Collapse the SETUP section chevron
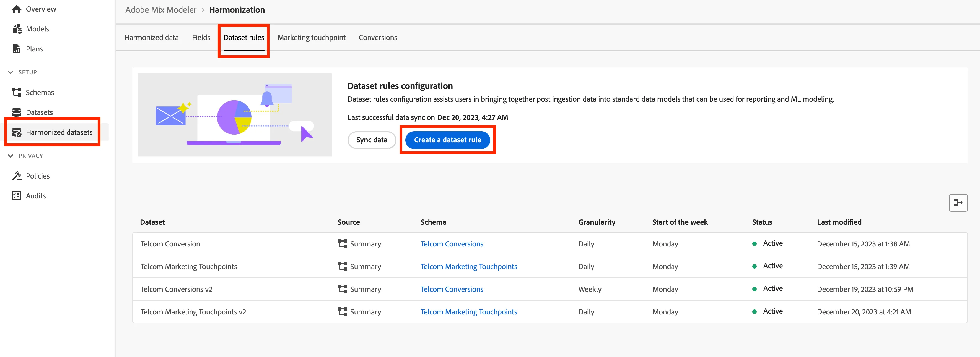 (11, 72)
